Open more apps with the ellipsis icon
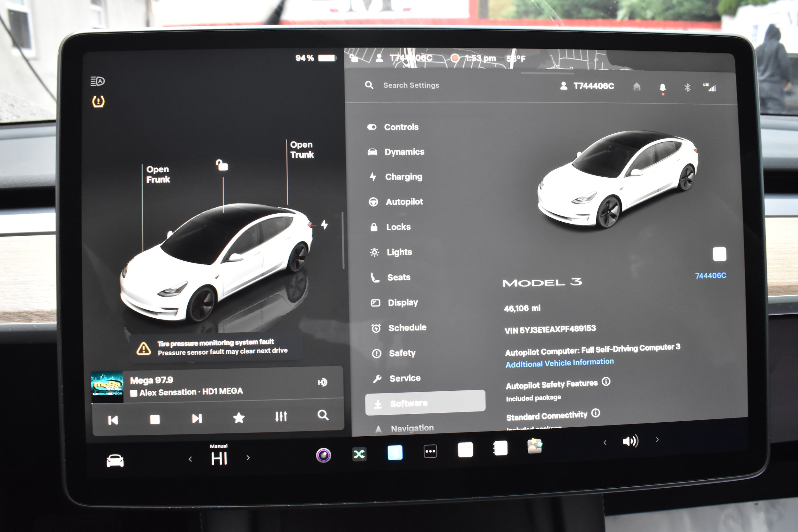The height and width of the screenshot is (532, 798). tap(430, 452)
